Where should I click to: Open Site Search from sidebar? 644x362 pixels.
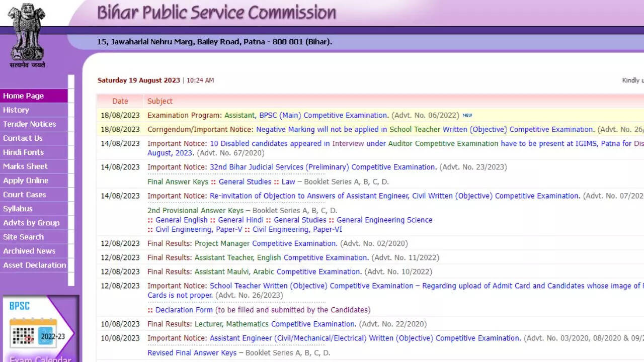click(x=24, y=237)
